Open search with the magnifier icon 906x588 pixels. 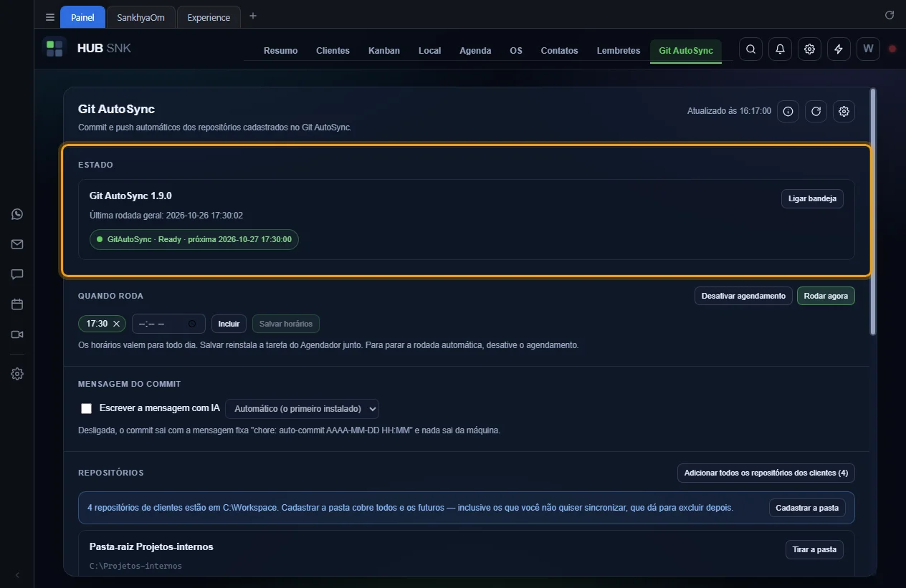750,49
